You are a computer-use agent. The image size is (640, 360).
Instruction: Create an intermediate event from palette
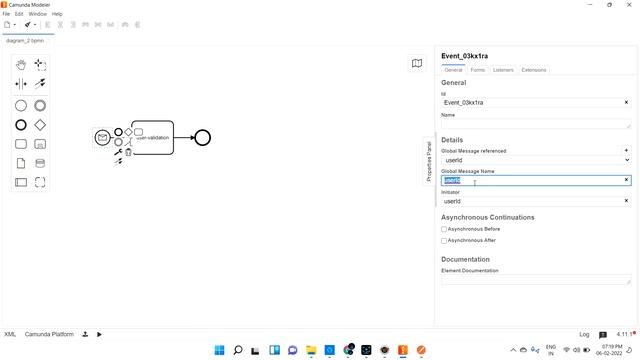tap(40, 106)
